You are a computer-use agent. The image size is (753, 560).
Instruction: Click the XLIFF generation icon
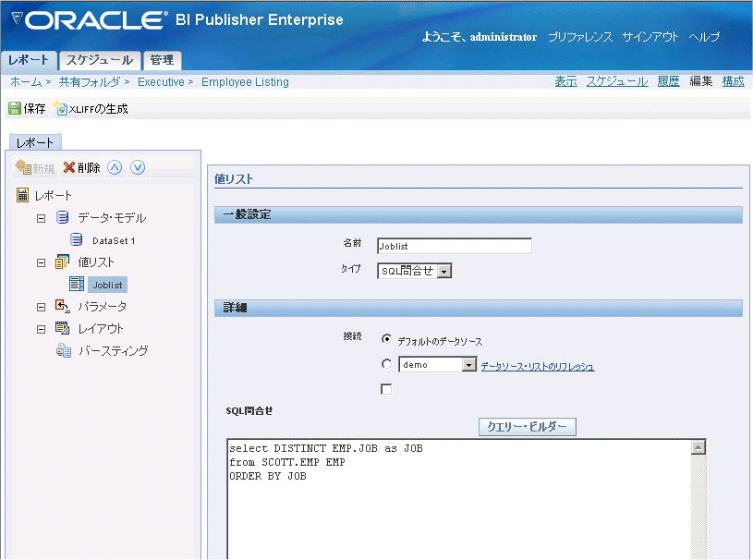(60, 108)
